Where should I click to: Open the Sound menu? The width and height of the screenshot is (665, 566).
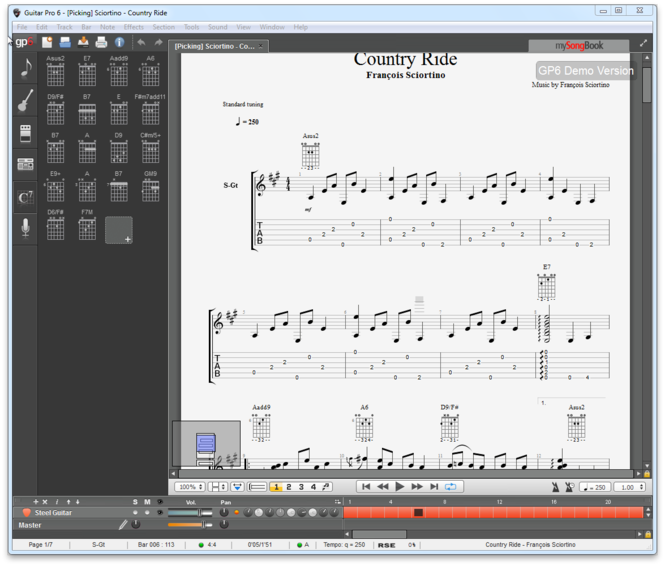click(218, 27)
